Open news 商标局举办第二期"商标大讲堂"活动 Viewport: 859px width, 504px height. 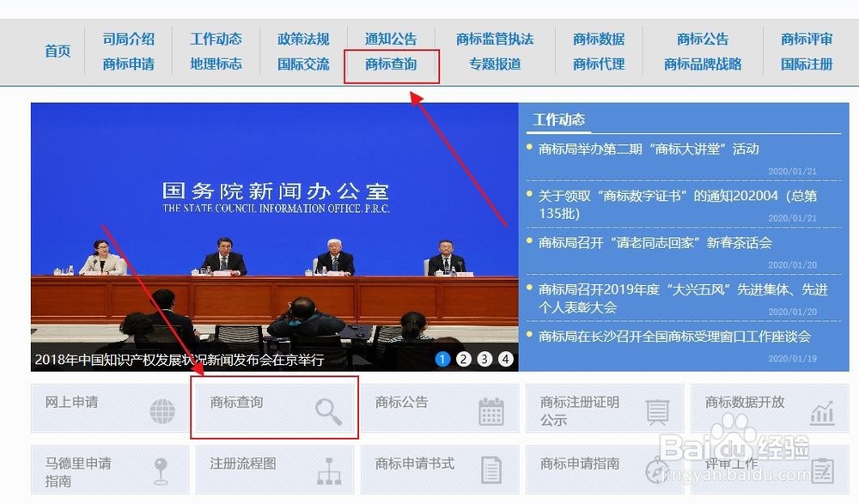click(649, 149)
